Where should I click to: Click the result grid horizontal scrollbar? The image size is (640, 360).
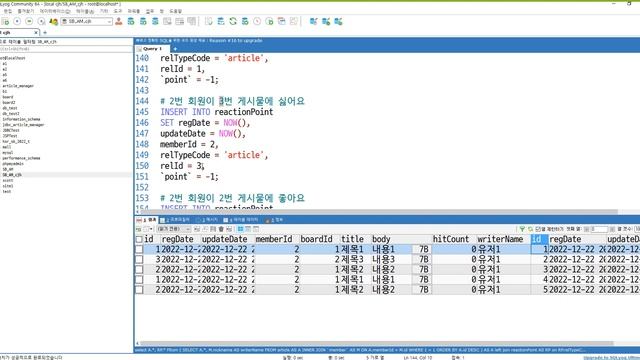(376, 343)
